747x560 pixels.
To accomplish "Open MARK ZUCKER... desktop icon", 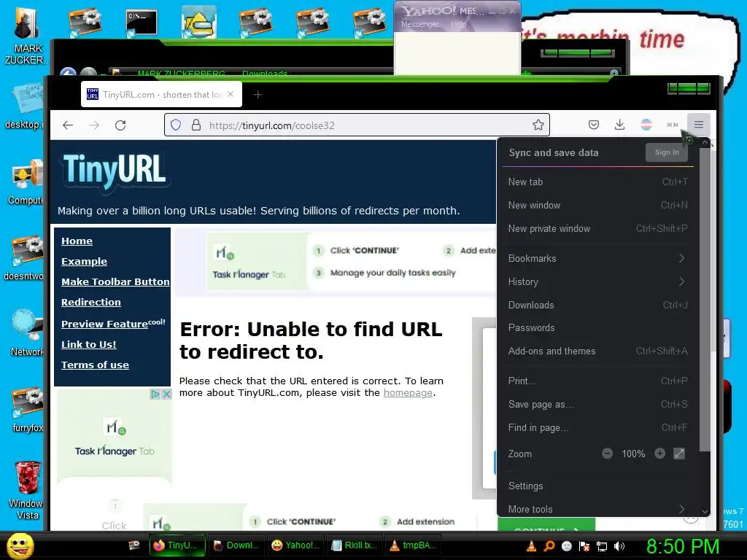I will point(26,36).
